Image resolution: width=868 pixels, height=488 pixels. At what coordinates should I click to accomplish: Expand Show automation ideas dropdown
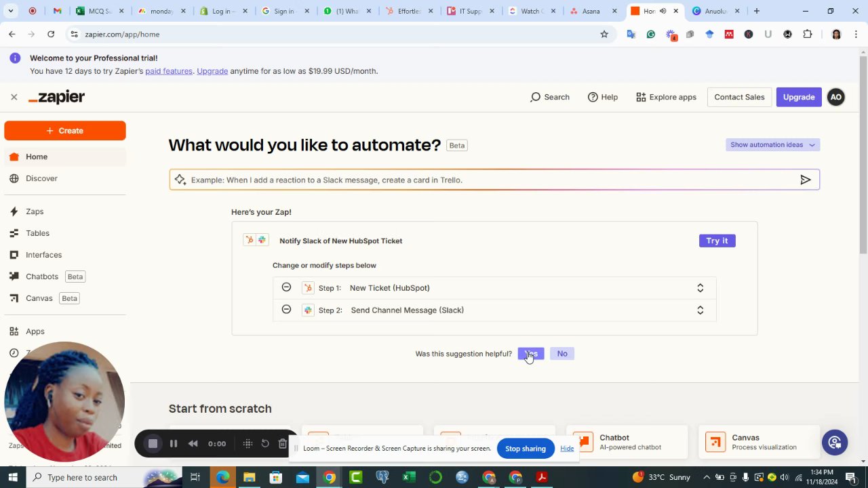[x=773, y=145]
